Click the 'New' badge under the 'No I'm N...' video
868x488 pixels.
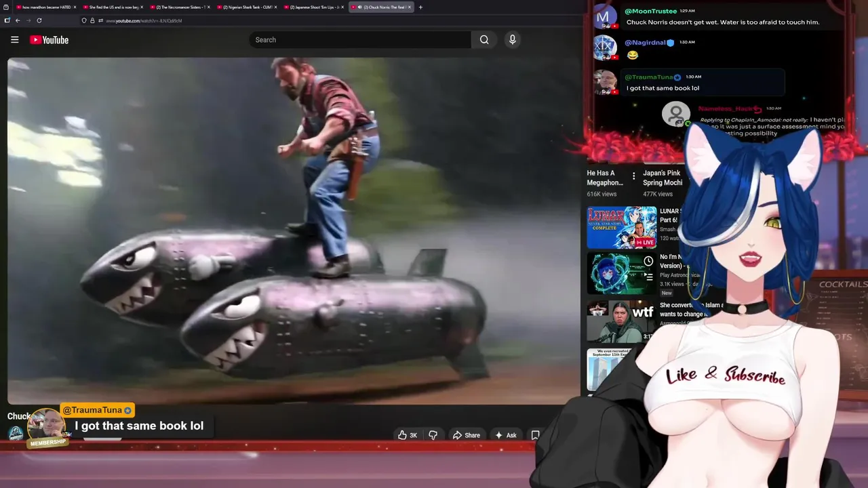(x=667, y=293)
